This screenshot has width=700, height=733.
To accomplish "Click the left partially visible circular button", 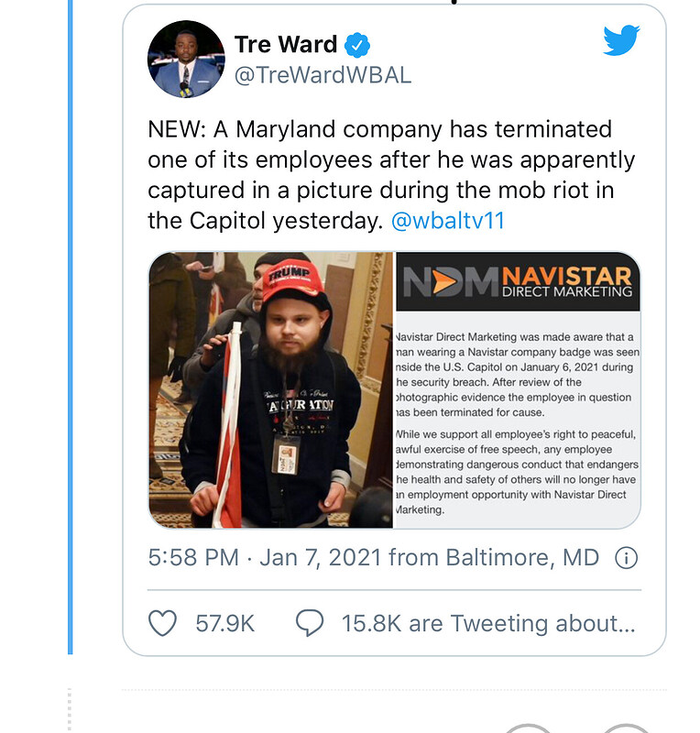I will pyautogui.click(x=530, y=728).
